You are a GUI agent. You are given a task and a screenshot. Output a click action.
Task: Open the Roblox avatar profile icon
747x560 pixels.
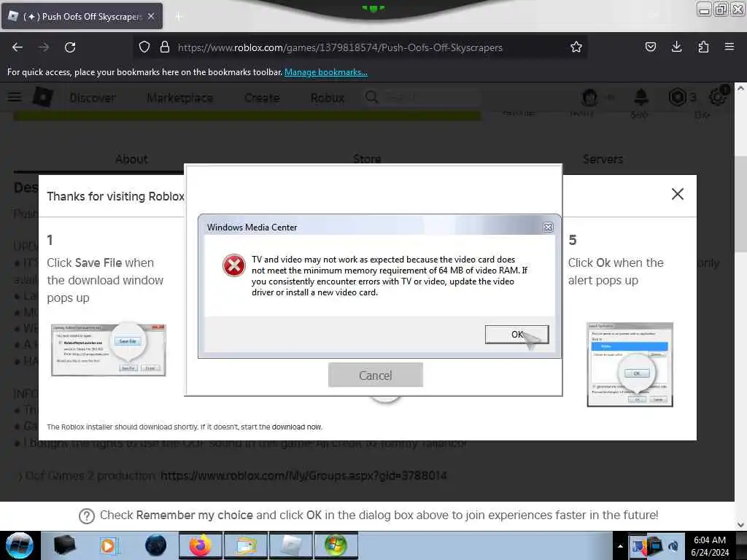589,97
